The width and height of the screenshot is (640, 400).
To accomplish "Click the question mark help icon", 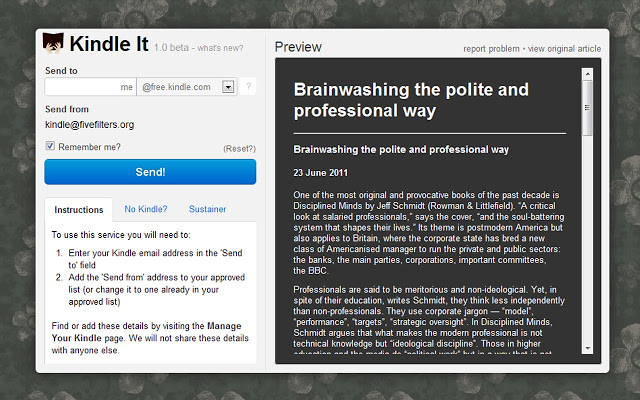I will click(x=248, y=87).
